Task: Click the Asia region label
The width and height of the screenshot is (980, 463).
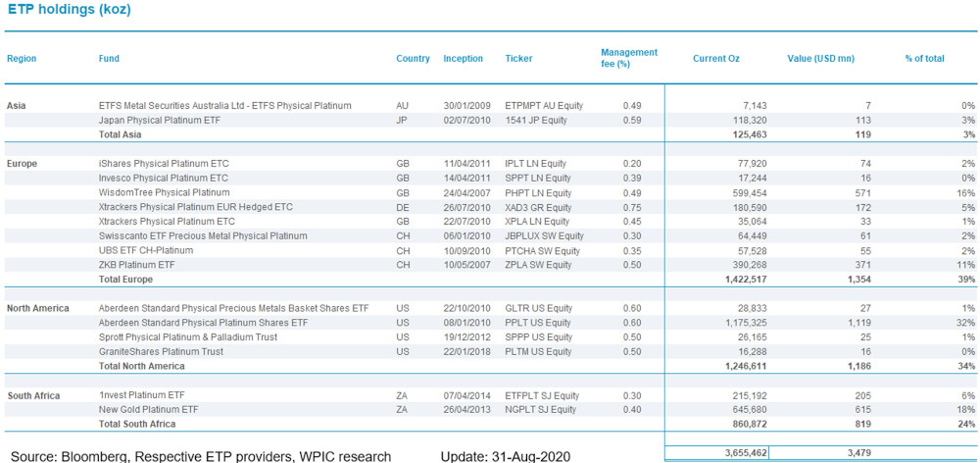Action: pos(16,106)
